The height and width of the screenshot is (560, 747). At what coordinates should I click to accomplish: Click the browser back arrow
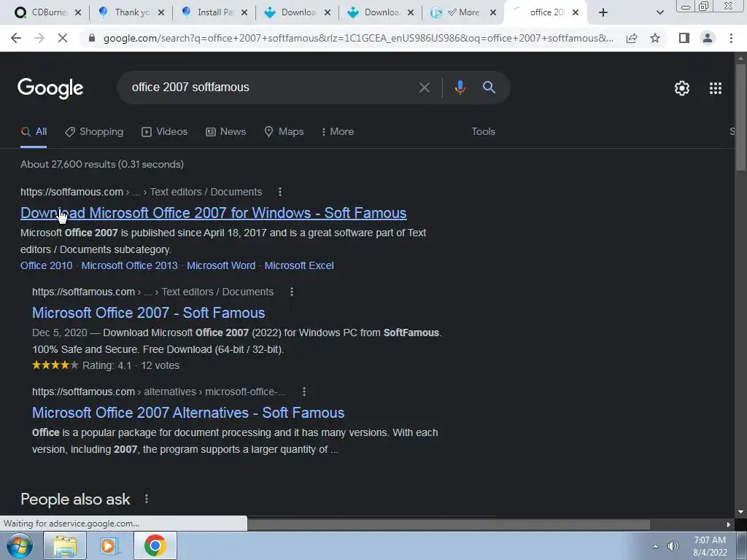pos(16,38)
